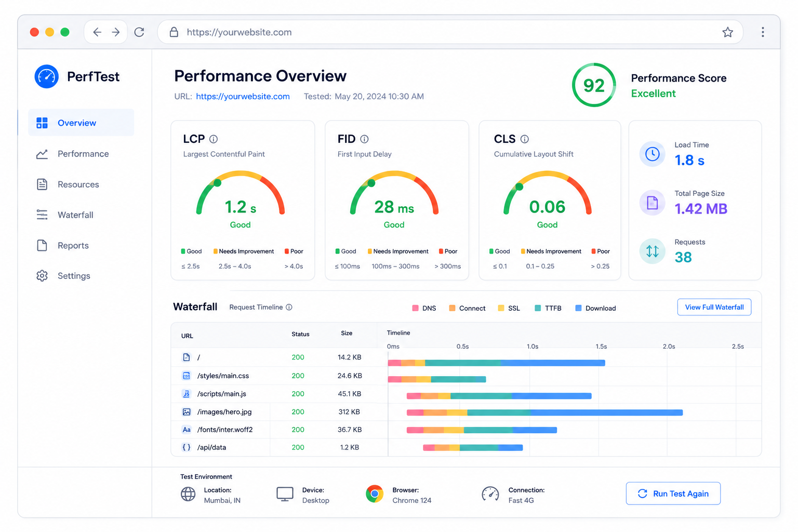Reload the page with refresh icon
The height and width of the screenshot is (532, 798).
[x=139, y=32]
